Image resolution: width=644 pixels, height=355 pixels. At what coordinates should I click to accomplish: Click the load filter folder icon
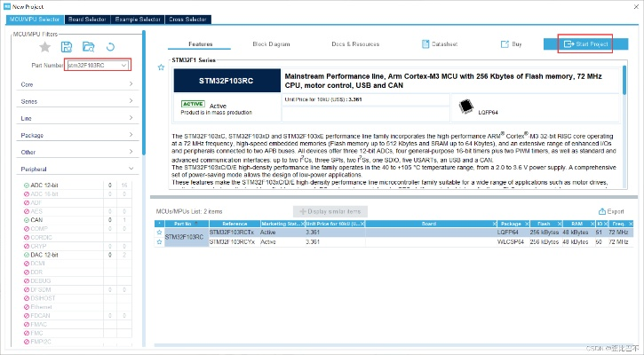(x=88, y=46)
